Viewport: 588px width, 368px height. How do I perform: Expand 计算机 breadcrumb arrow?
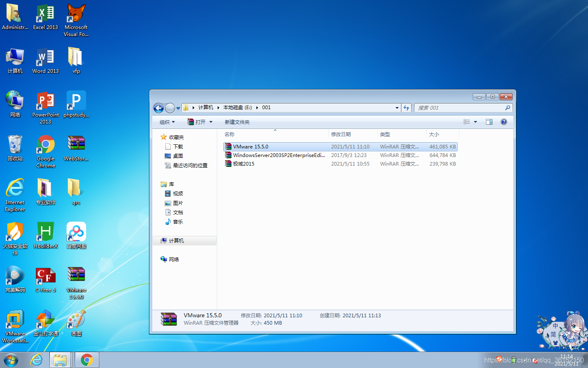218,108
